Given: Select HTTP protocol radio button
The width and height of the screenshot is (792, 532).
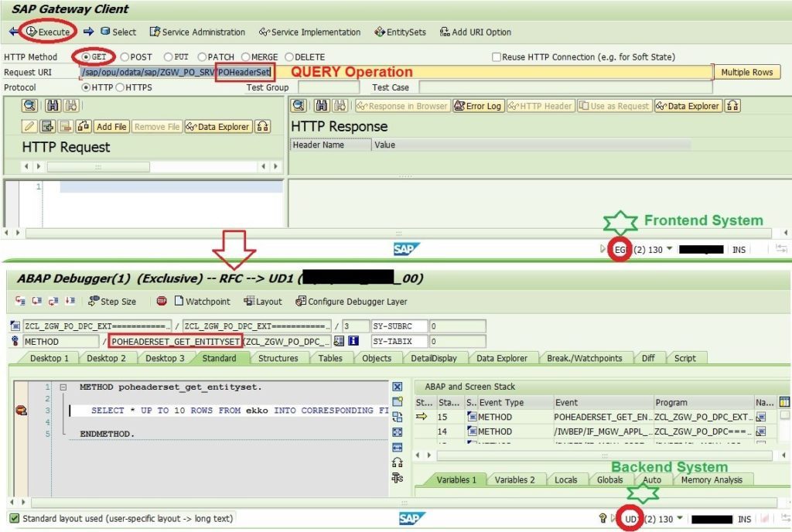Looking at the screenshot, I should [x=86, y=87].
